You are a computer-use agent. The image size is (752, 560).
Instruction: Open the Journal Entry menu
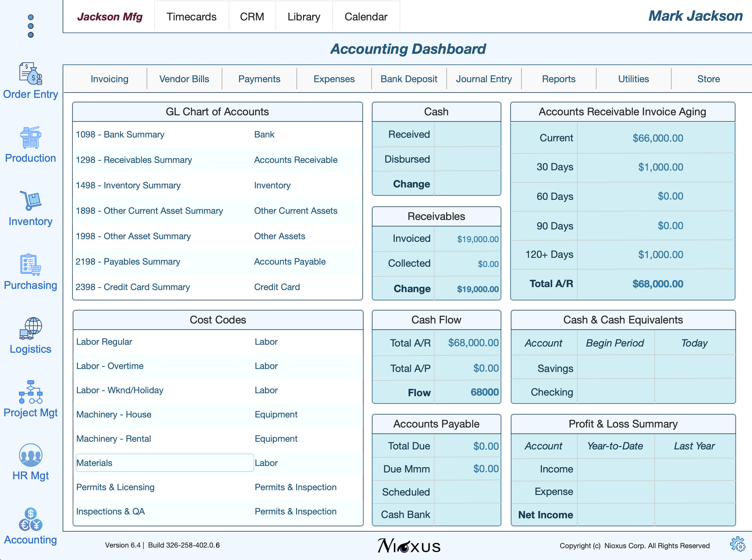pyautogui.click(x=484, y=79)
